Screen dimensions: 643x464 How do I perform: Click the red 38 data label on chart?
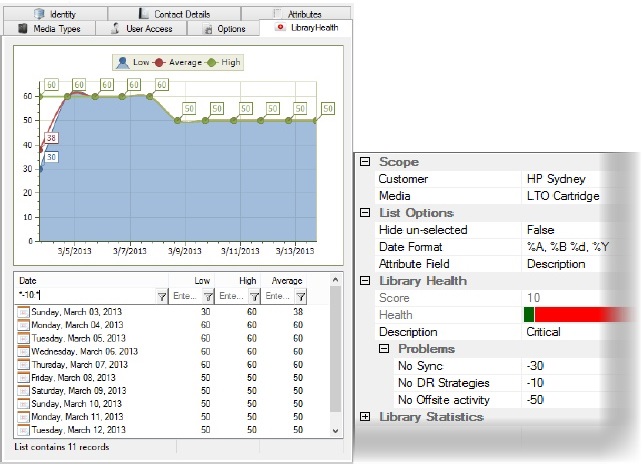point(51,138)
